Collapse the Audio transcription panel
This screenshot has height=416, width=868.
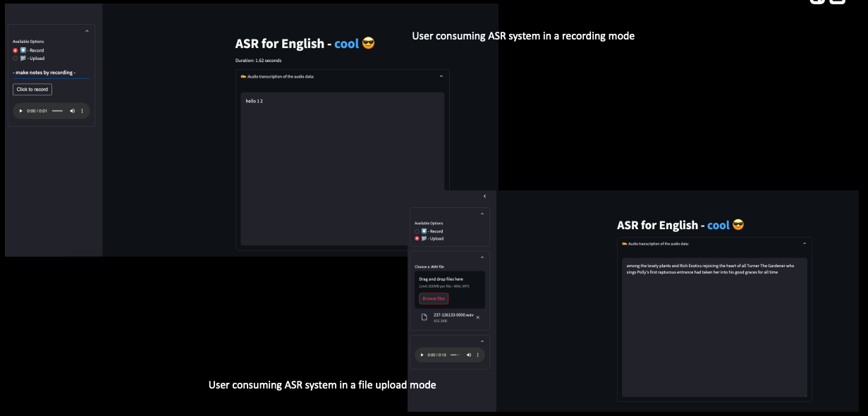click(441, 76)
